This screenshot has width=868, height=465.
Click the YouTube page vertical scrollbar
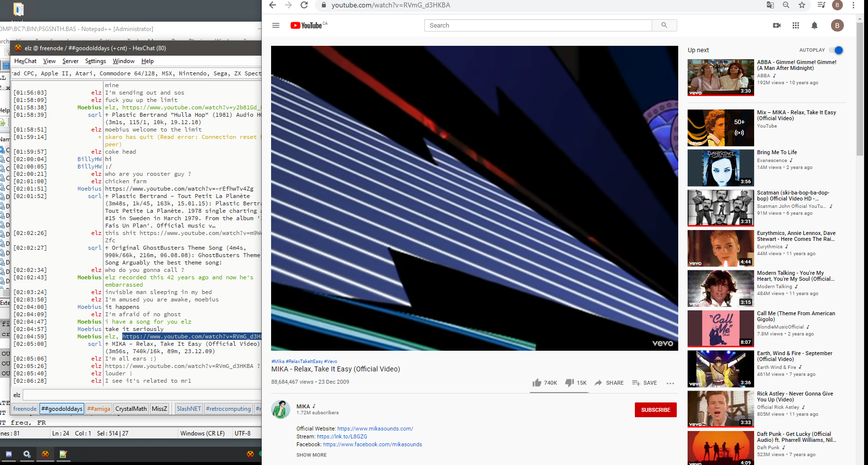(860, 89)
